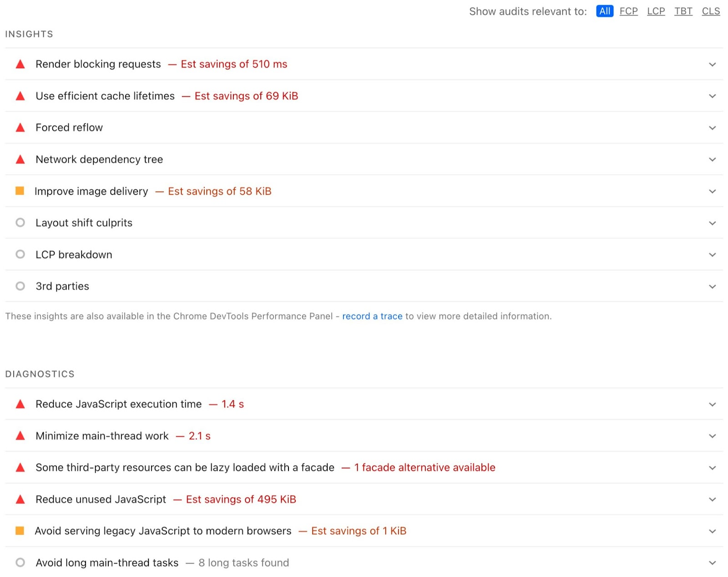The height and width of the screenshot is (577, 728).
Task: Open the record a trace link
Action: tap(372, 316)
